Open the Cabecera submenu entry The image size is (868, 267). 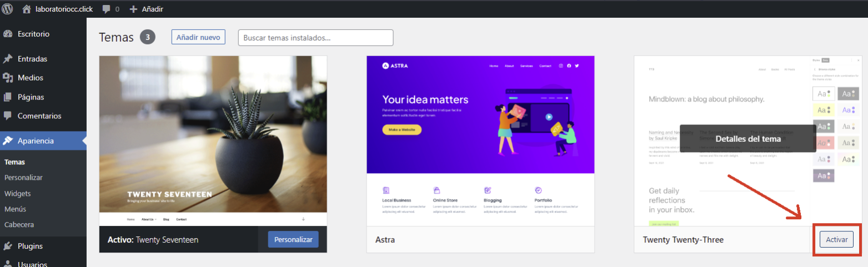(19, 225)
